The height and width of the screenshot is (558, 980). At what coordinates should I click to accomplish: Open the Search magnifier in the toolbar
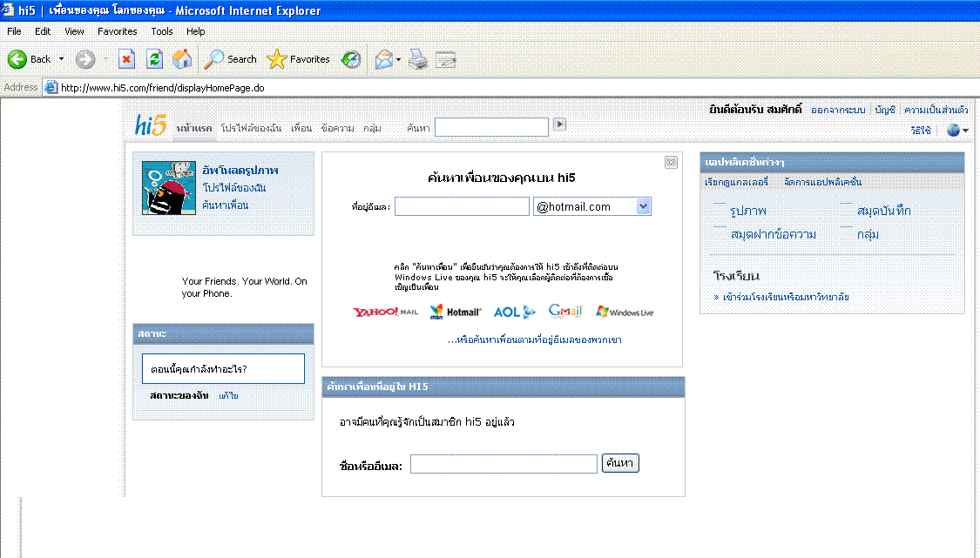tap(213, 59)
